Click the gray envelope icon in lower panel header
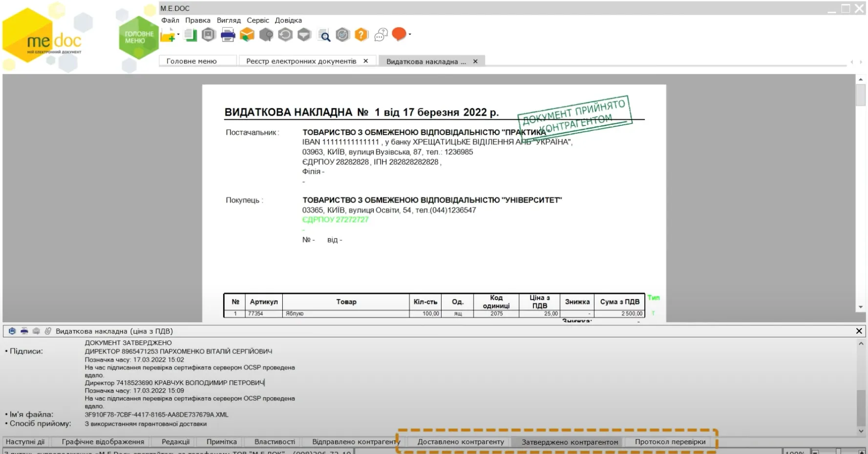 coord(36,331)
